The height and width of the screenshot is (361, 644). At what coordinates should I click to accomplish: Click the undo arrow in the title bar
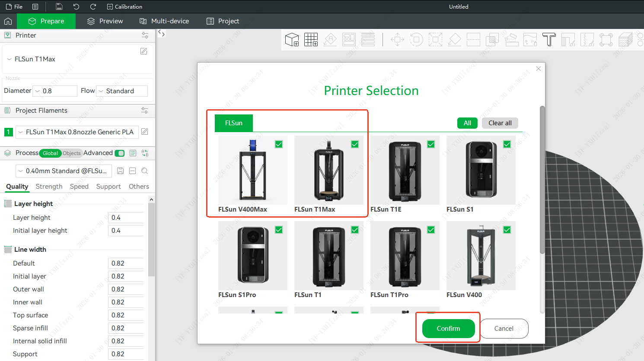76,6
